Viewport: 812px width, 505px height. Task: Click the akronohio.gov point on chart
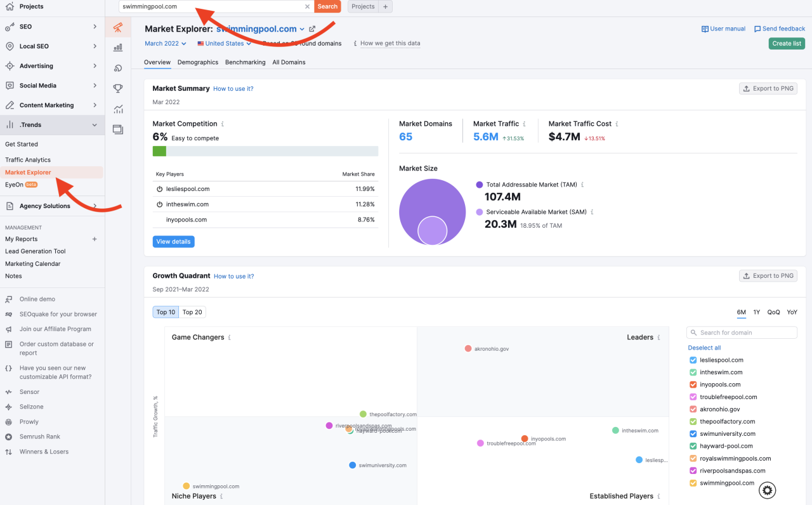point(468,348)
